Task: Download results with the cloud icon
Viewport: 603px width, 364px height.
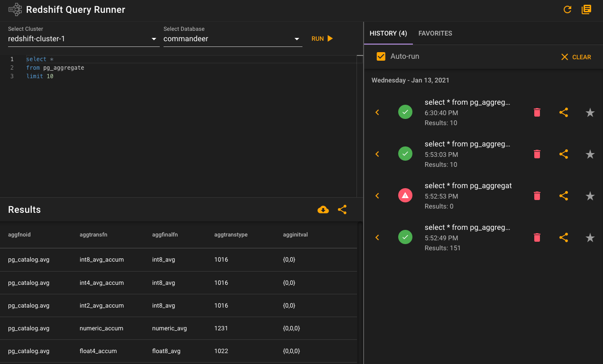Action: tap(323, 209)
